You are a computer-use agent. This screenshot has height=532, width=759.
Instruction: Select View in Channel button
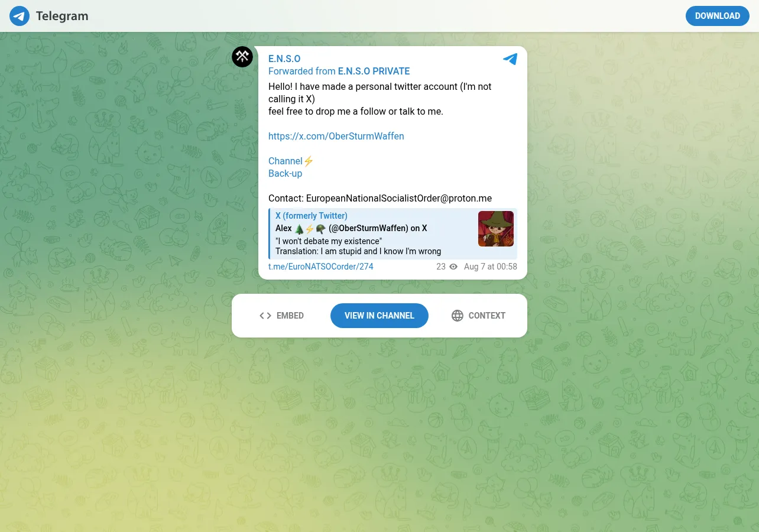[x=379, y=316]
